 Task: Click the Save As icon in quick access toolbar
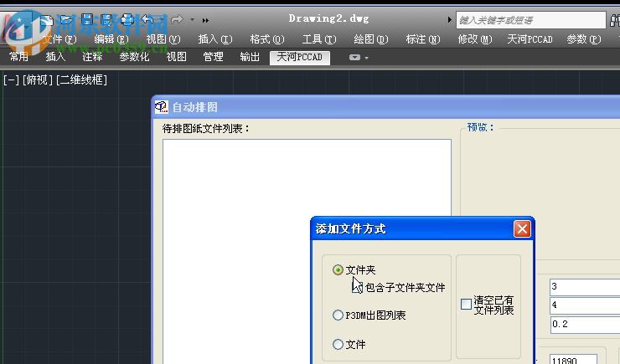click(106, 19)
